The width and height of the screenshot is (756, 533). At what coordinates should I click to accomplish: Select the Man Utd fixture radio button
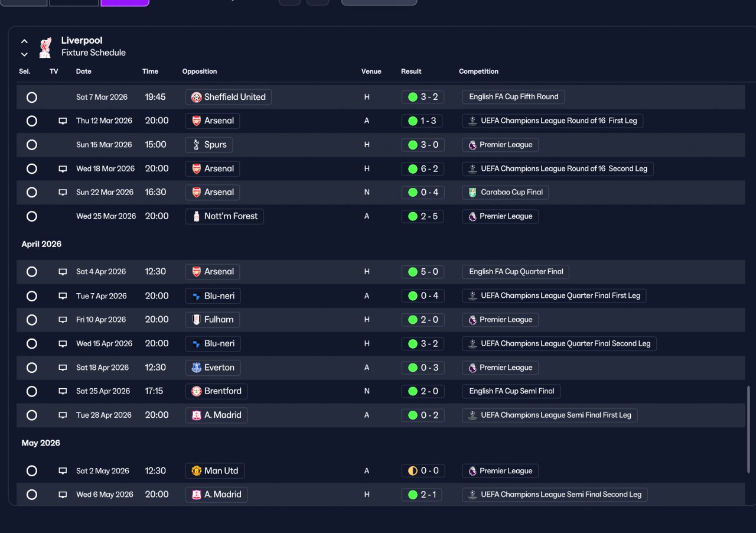pyautogui.click(x=32, y=471)
